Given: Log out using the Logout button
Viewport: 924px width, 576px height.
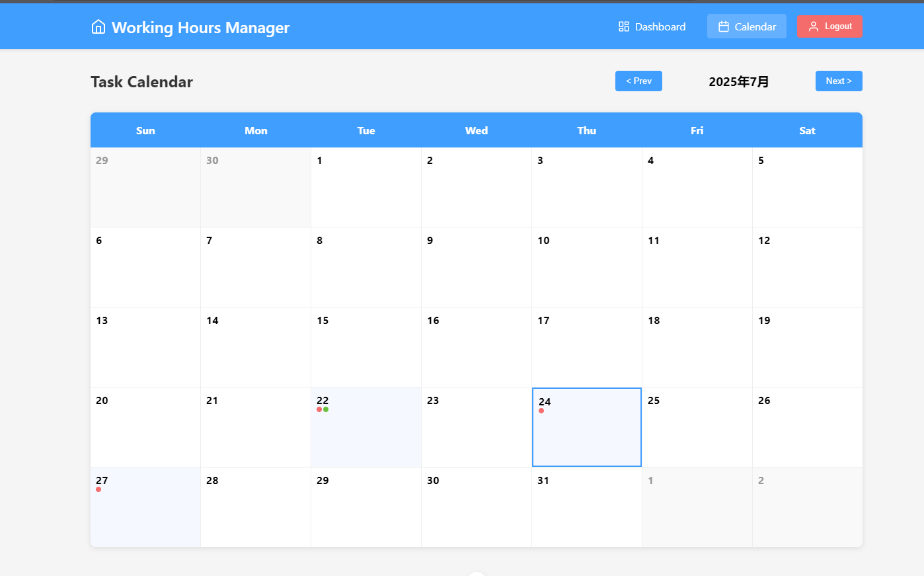Looking at the screenshot, I should coord(829,26).
